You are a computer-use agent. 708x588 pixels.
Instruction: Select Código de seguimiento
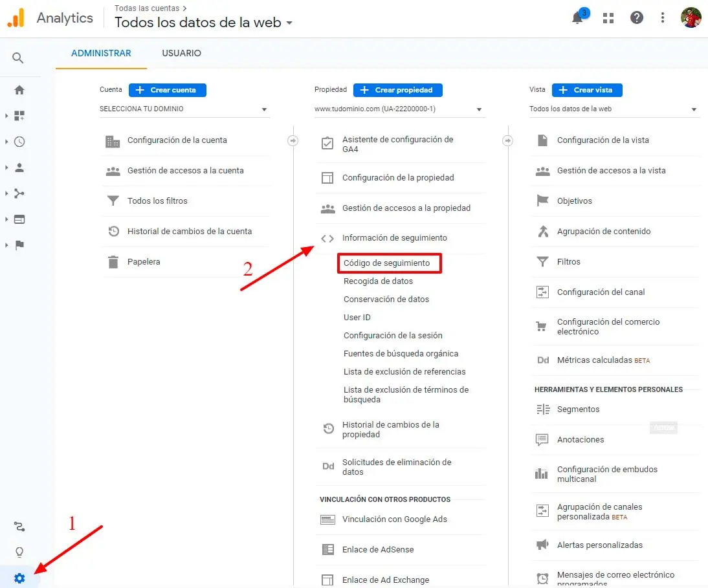386,263
